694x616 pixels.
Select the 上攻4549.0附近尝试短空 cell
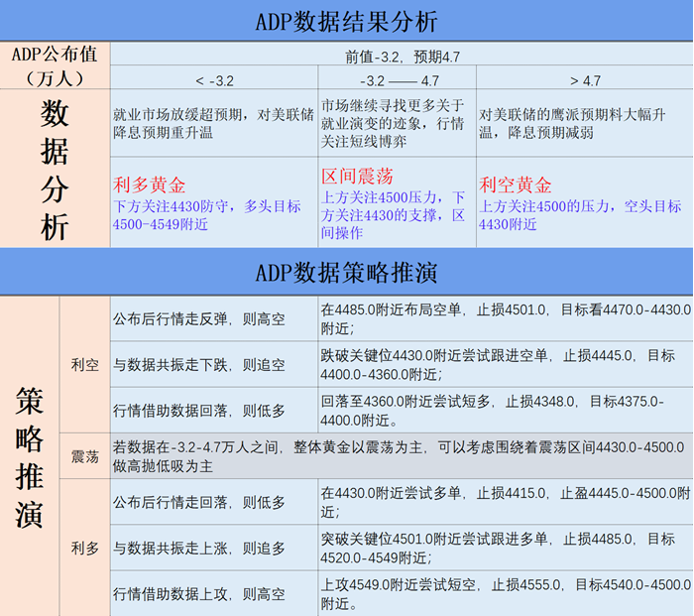pos(505,593)
